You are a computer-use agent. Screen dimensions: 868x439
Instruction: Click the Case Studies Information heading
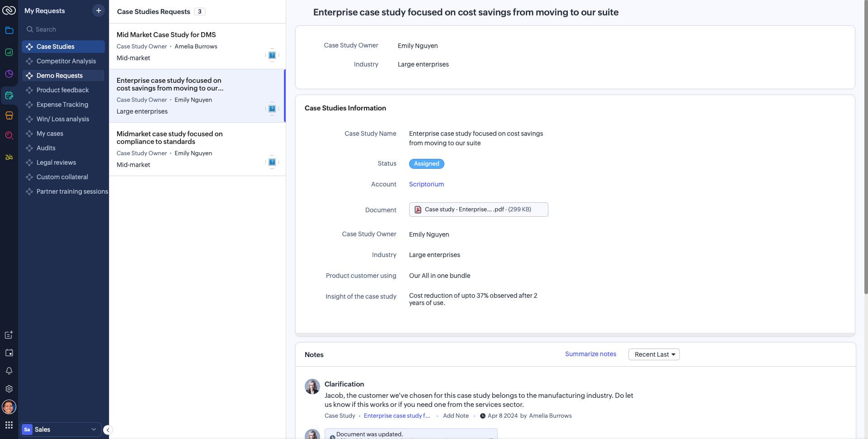pos(345,108)
